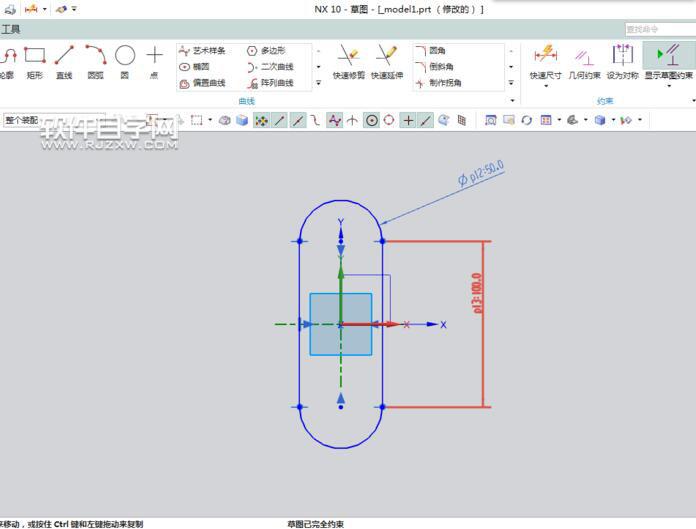Image resolution: width=696 pixels, height=529 pixels.
Task: Click Fillet (圆角) command
Action: pos(431,51)
